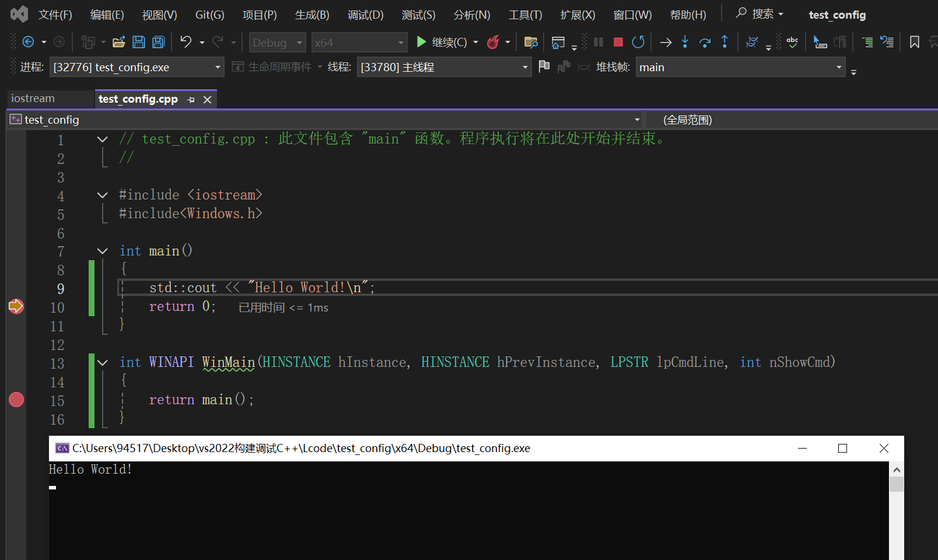The width and height of the screenshot is (938, 560).
Task: Click the browser window home icon
Action: (x=558, y=42)
